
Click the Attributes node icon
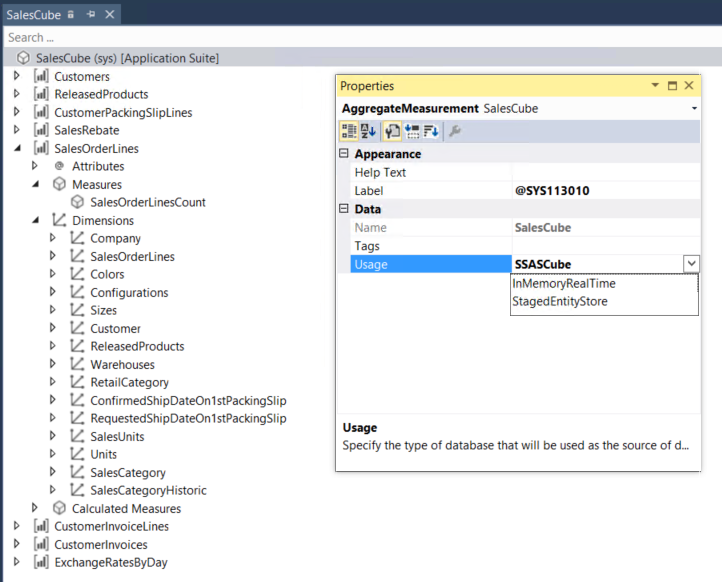point(59,167)
